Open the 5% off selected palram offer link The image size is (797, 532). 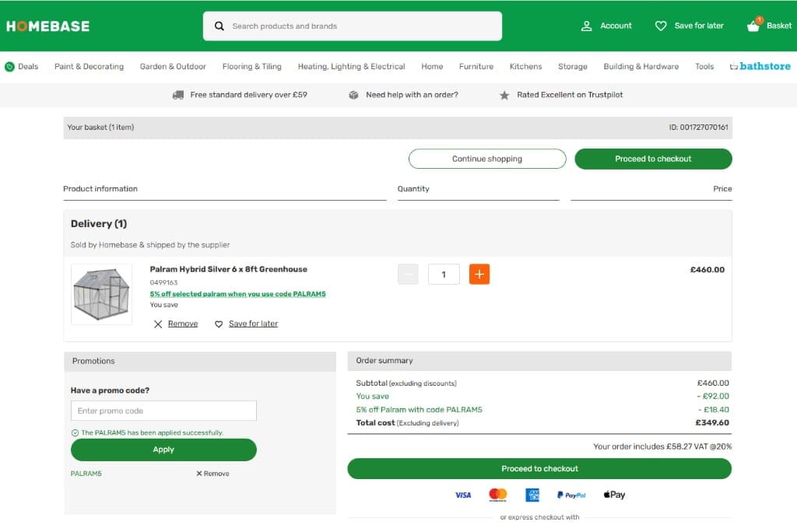click(x=238, y=294)
